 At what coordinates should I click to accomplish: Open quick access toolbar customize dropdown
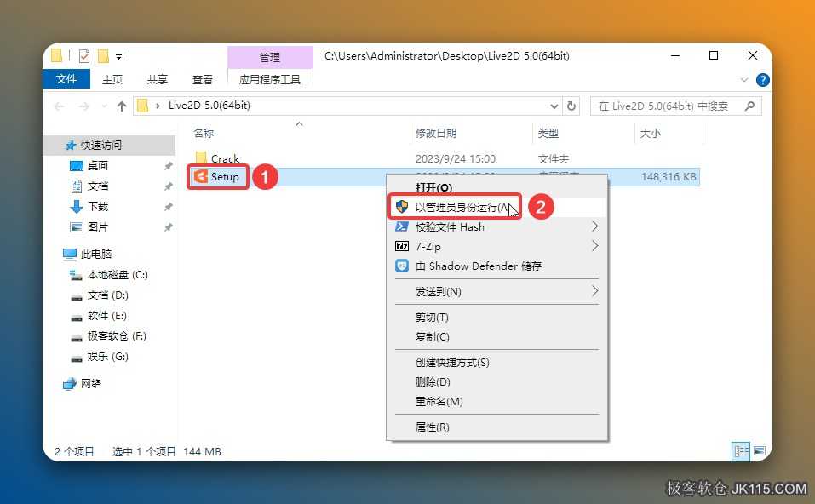tap(119, 57)
